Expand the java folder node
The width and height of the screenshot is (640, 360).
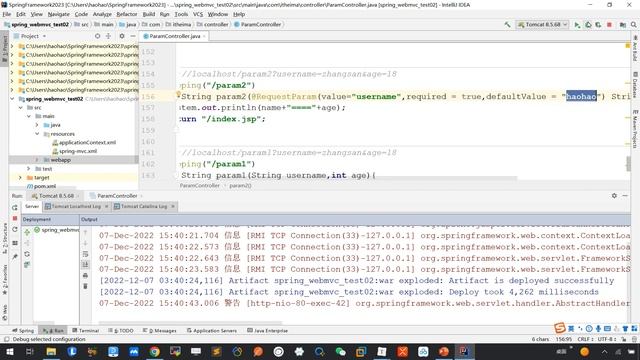pyautogui.click(x=37, y=125)
